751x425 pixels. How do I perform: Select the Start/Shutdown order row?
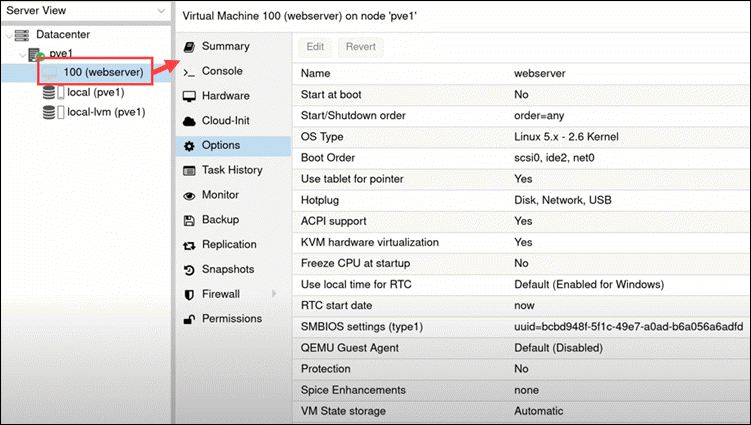click(521, 115)
